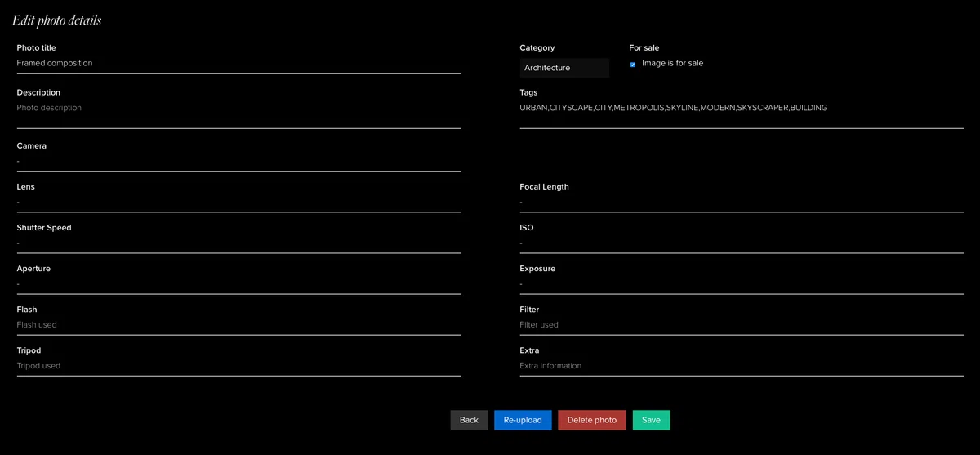Click the Shutter Speed input field

coord(238,243)
